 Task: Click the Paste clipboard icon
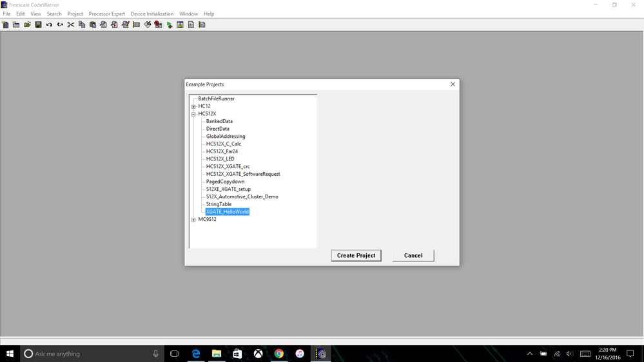[x=93, y=24]
